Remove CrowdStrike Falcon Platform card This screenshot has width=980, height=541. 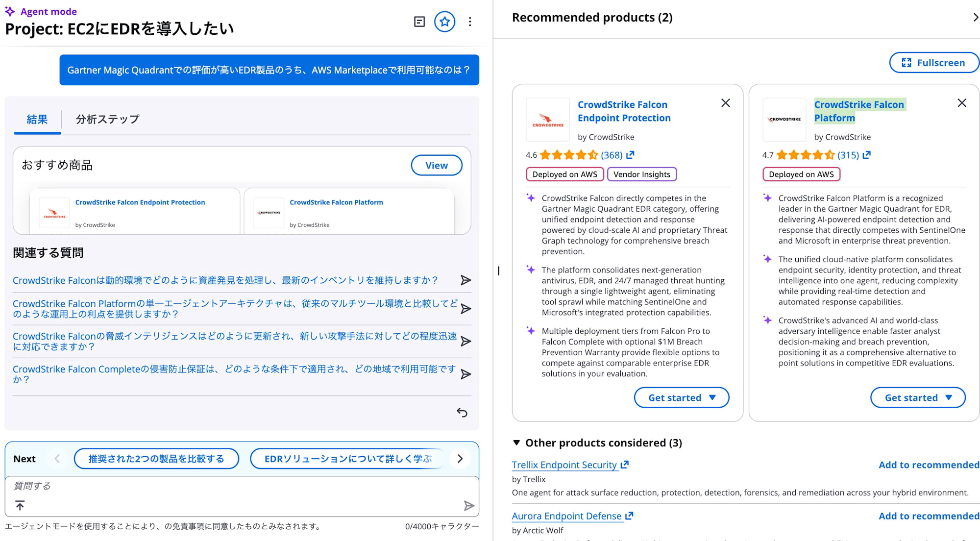962,103
